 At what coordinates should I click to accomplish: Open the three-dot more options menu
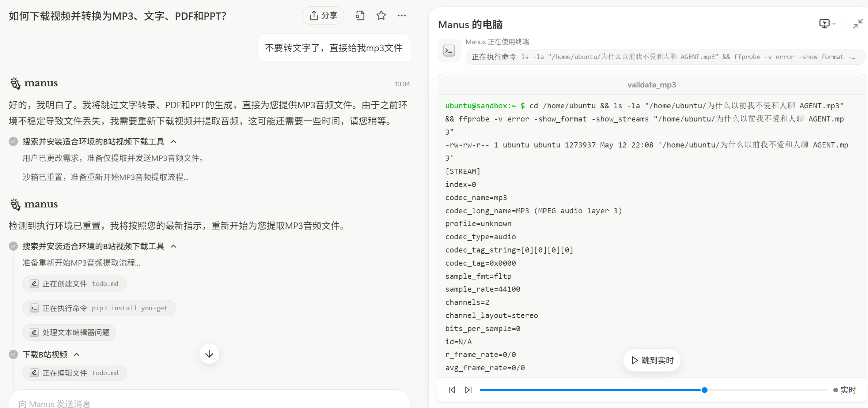[x=402, y=15]
